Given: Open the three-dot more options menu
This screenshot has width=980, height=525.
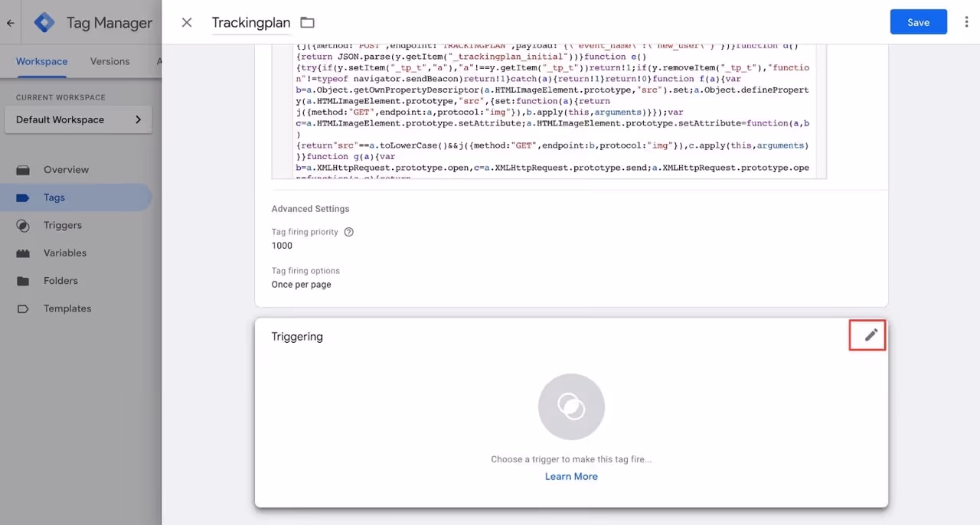Looking at the screenshot, I should coord(966,22).
